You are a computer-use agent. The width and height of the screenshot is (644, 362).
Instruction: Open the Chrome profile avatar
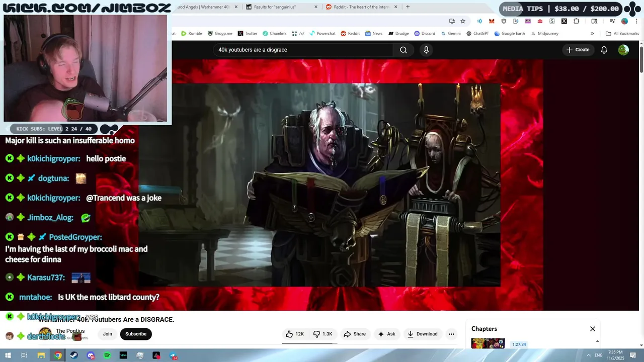pos(624,21)
